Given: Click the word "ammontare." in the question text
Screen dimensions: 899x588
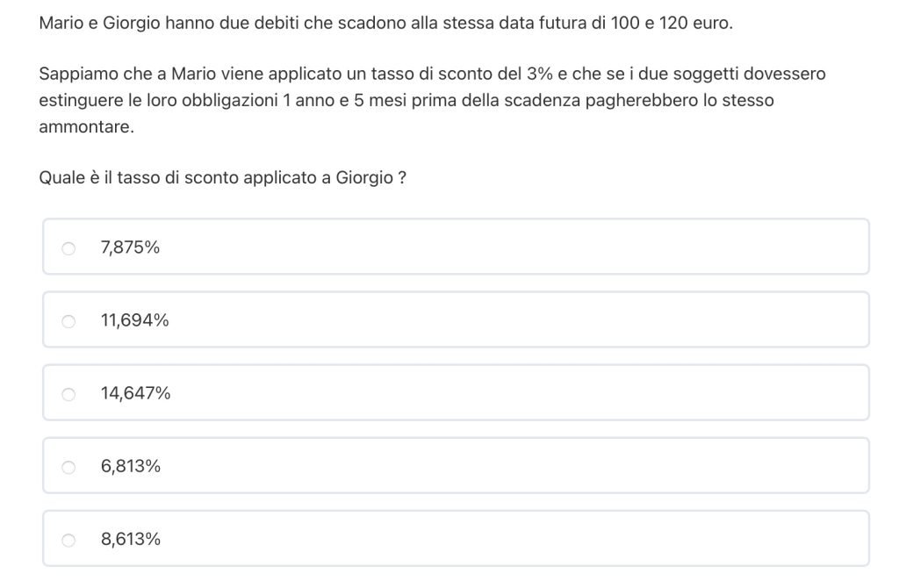Looking at the screenshot, I should [87, 126].
